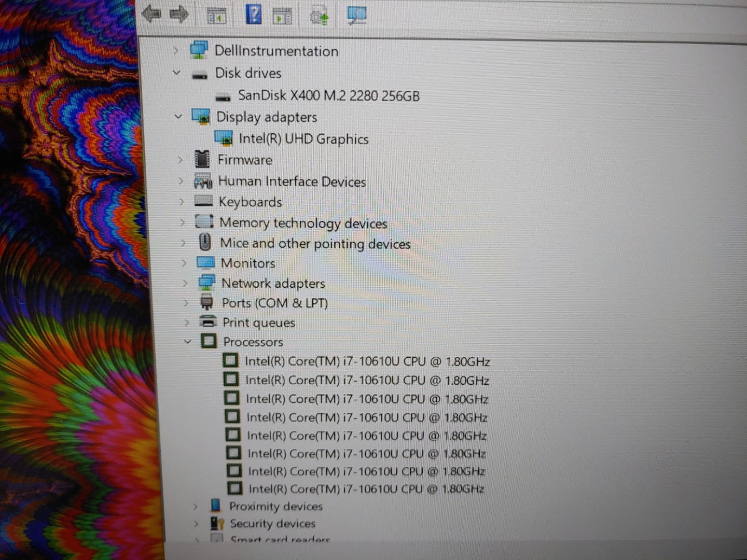The image size is (747, 560).
Task: Click the Network adapters icon
Action: click(x=207, y=283)
